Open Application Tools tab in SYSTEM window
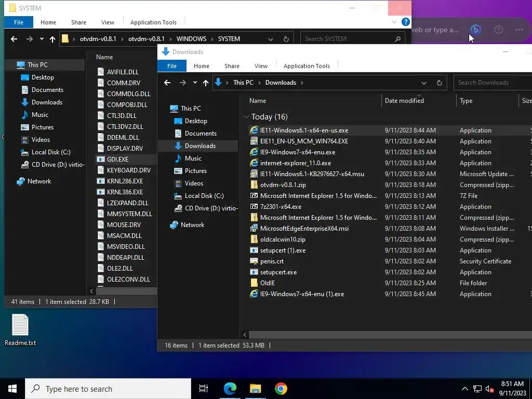Image resolution: width=532 pixels, height=399 pixels. point(153,22)
